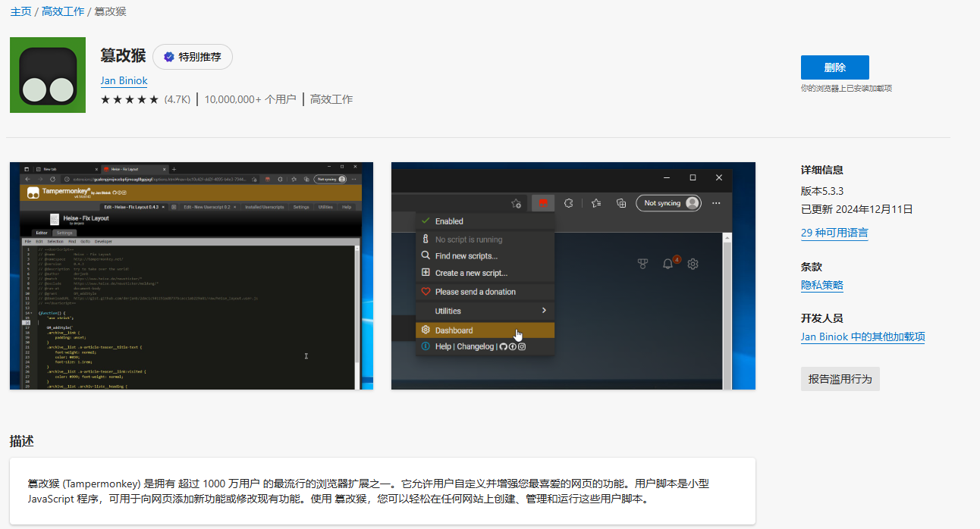Open the 高效工作 breadcrumb link
Viewport: 980px width, 529px height.
coord(62,11)
